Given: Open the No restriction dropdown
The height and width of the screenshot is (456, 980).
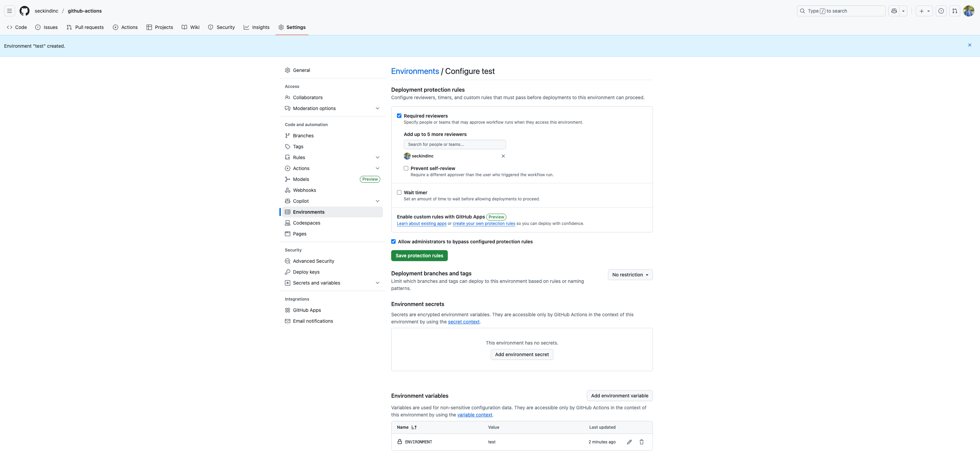Looking at the screenshot, I should 630,275.
